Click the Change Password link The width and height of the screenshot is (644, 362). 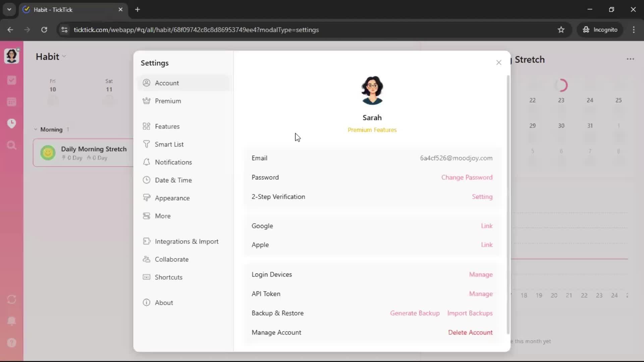click(467, 177)
